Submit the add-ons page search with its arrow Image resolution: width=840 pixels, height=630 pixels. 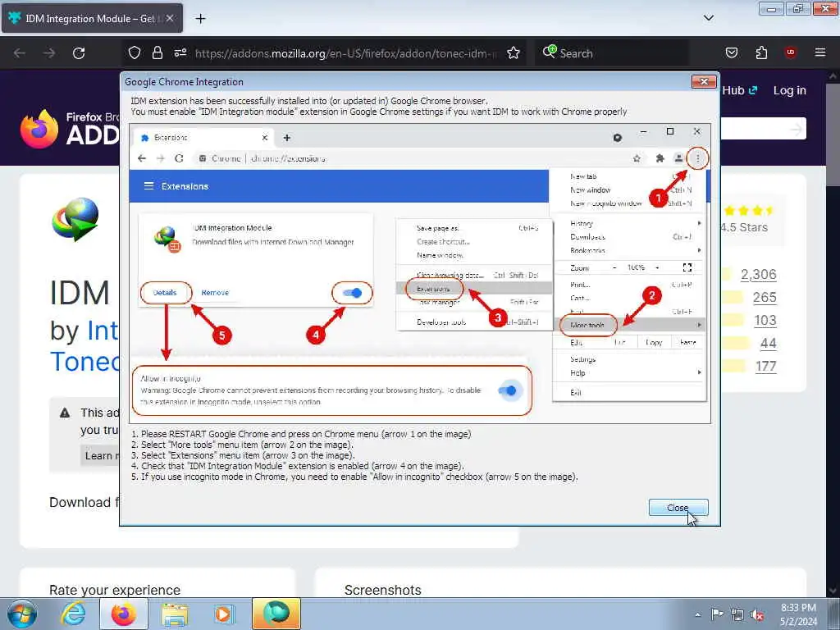tap(797, 129)
